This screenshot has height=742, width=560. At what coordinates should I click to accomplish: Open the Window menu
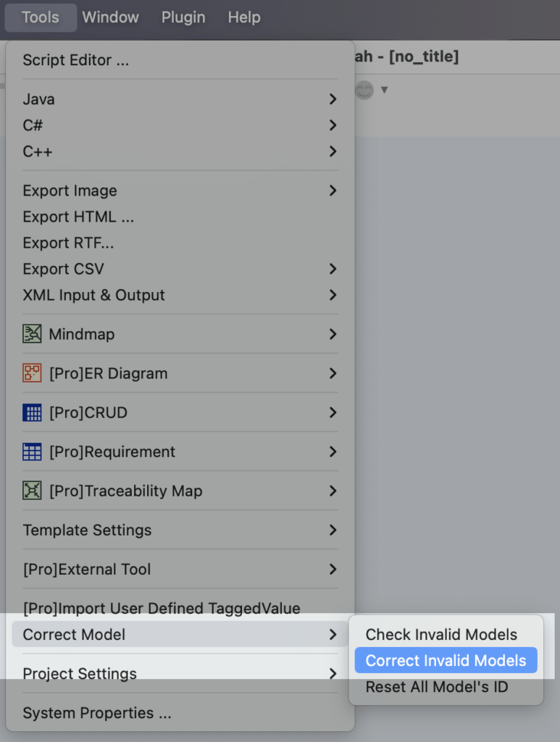110,17
